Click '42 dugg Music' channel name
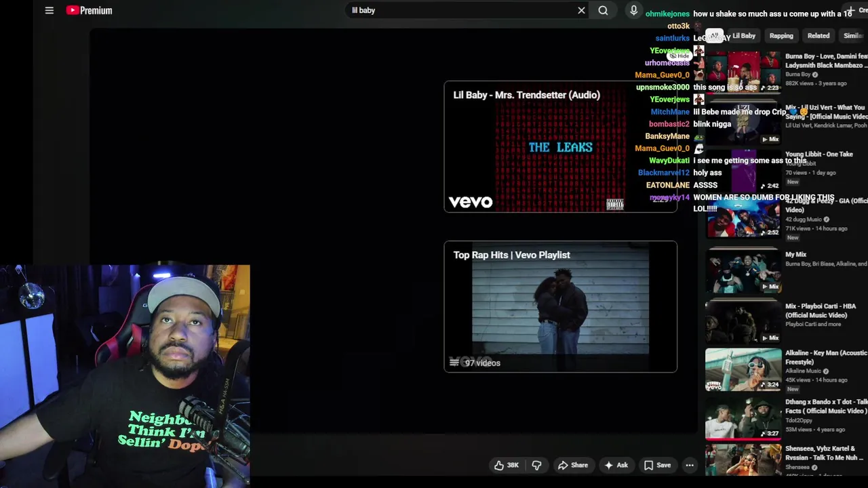Screen dimensions: 868x488 coord(804,220)
